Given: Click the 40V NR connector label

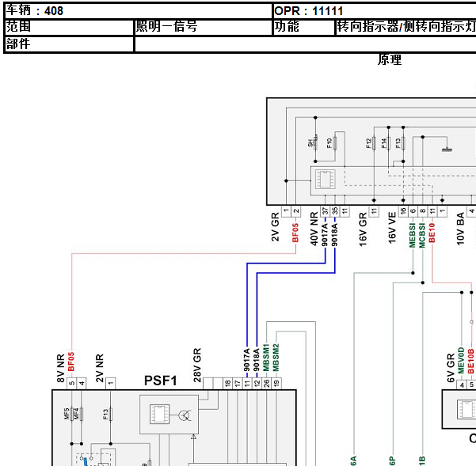Looking at the screenshot, I should pyautogui.click(x=314, y=229).
